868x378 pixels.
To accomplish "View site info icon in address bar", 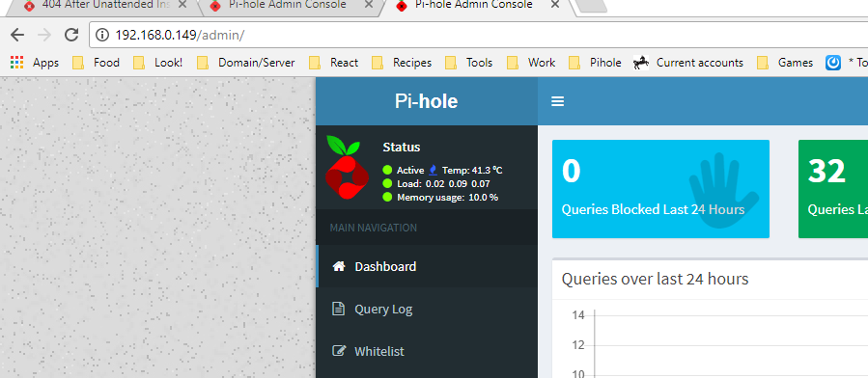I will [x=101, y=35].
